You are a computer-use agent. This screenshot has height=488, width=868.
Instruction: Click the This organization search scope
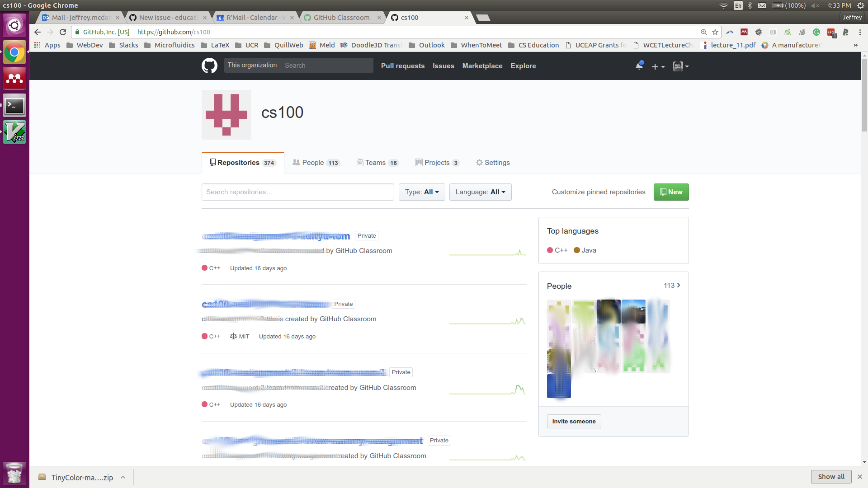(x=252, y=66)
